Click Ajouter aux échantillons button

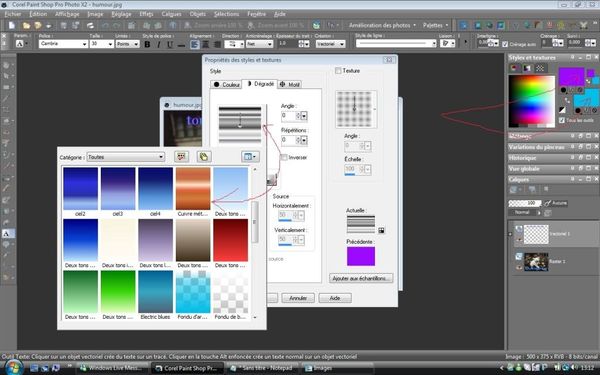coord(361,278)
